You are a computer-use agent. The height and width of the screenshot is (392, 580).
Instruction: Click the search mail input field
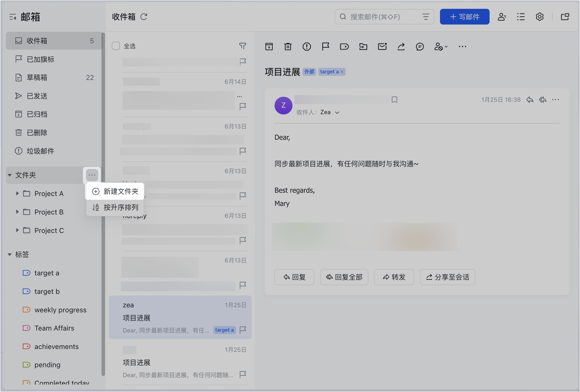pyautogui.click(x=384, y=17)
